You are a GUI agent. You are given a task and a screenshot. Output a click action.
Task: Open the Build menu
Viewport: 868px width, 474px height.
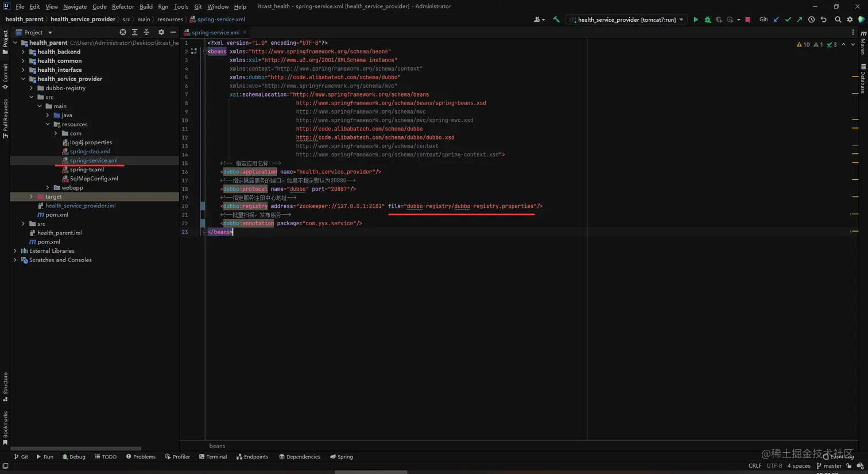click(x=146, y=6)
